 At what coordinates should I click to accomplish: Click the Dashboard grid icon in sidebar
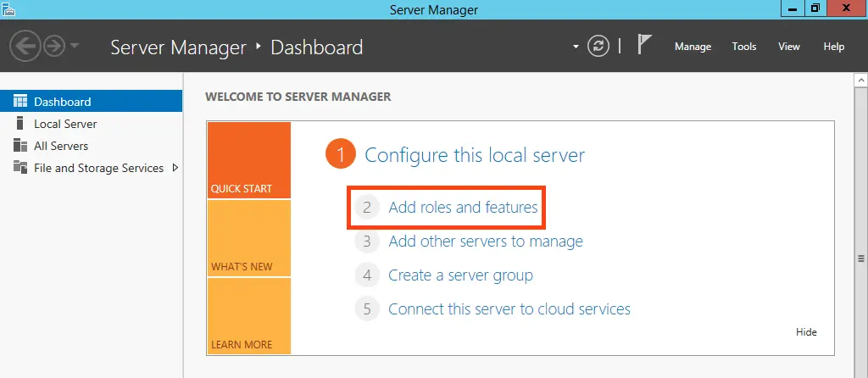tap(20, 102)
